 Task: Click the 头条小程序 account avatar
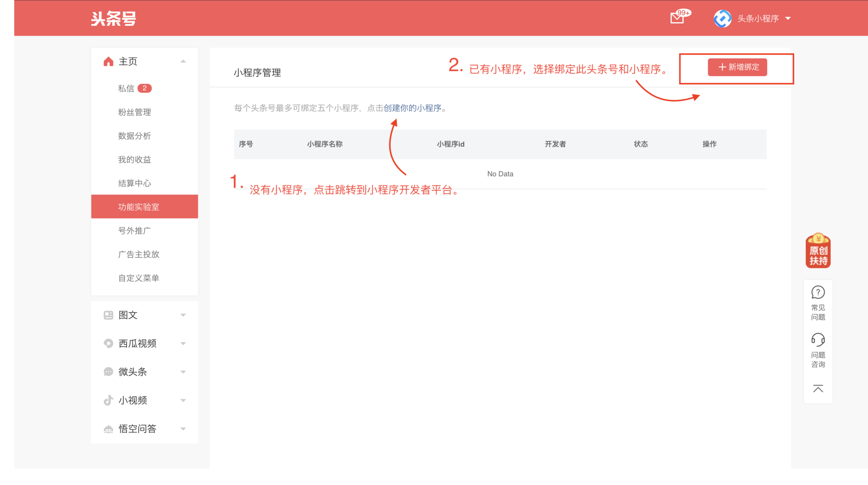click(x=722, y=19)
